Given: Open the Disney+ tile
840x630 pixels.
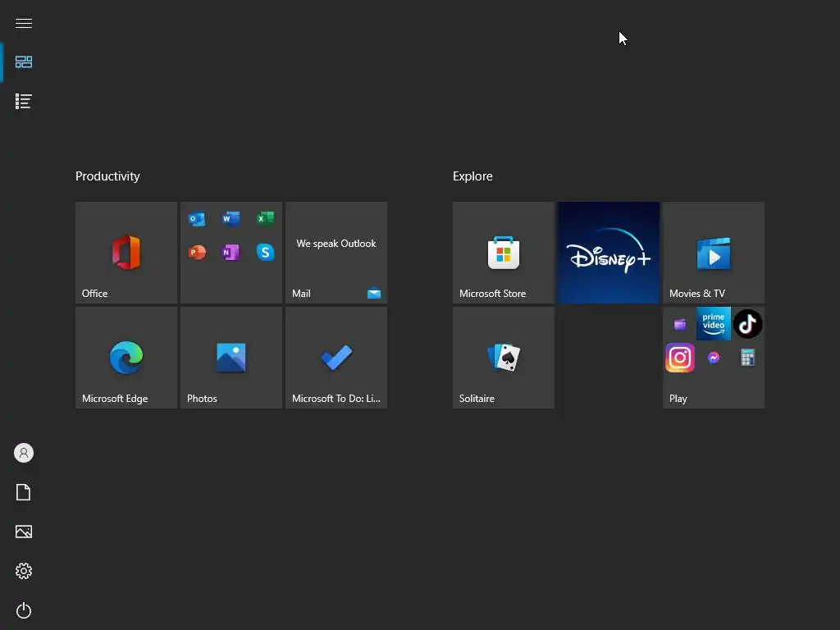Looking at the screenshot, I should point(609,253).
